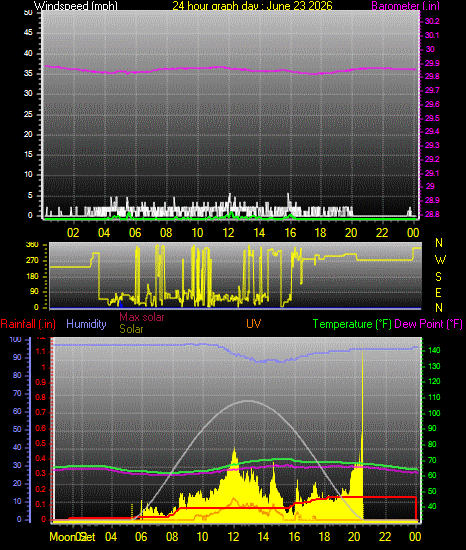Click the 12 hour mark on wind chart
The image size is (466, 550).
pos(228,233)
